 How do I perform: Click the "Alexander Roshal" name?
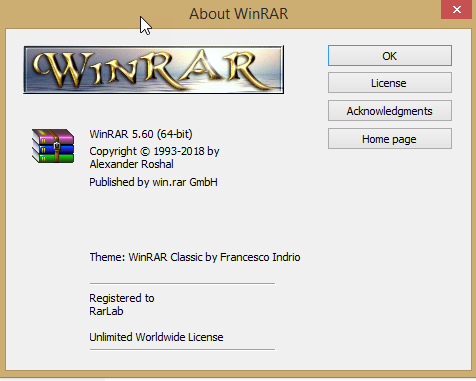131,164
